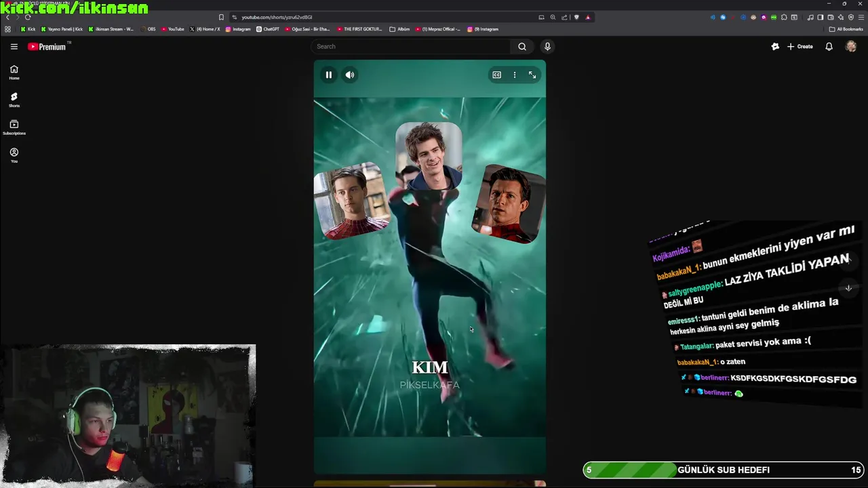Open media control music note icon
The image size is (868, 488).
click(x=810, y=17)
